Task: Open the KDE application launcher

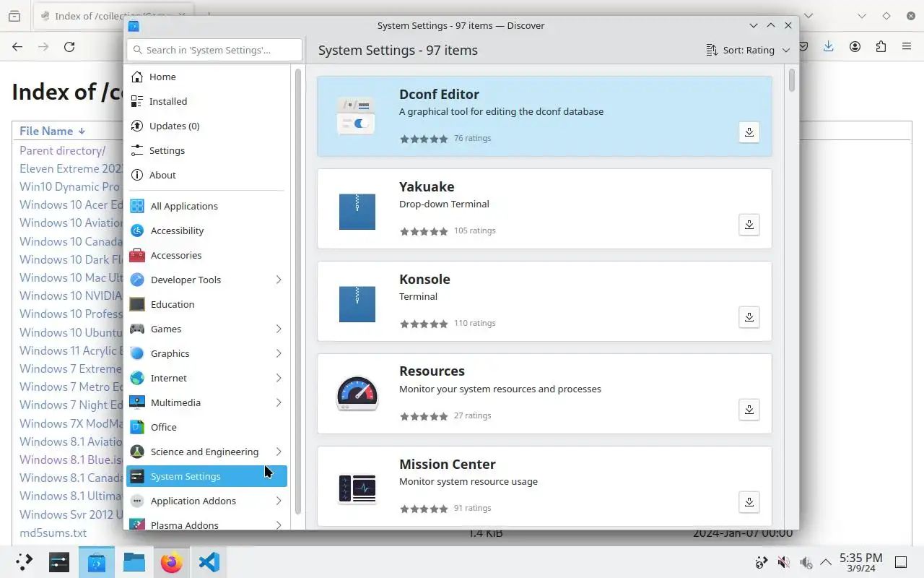Action: [25, 562]
